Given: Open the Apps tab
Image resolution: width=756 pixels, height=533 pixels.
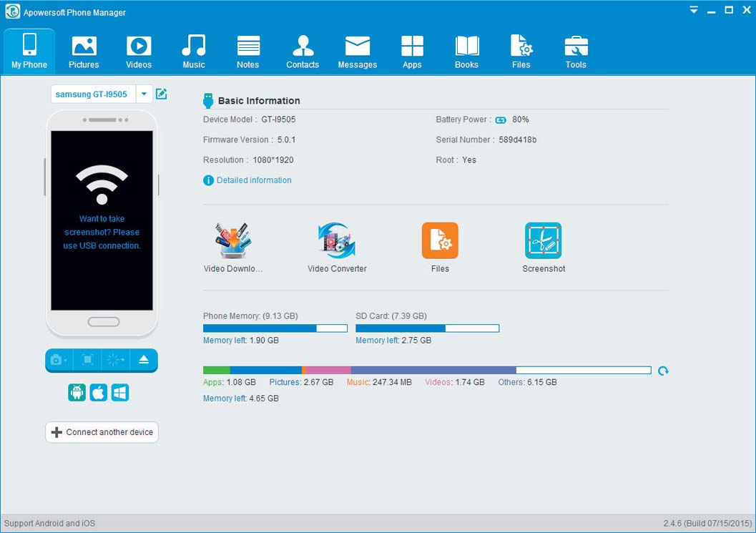Looking at the screenshot, I should point(412,52).
